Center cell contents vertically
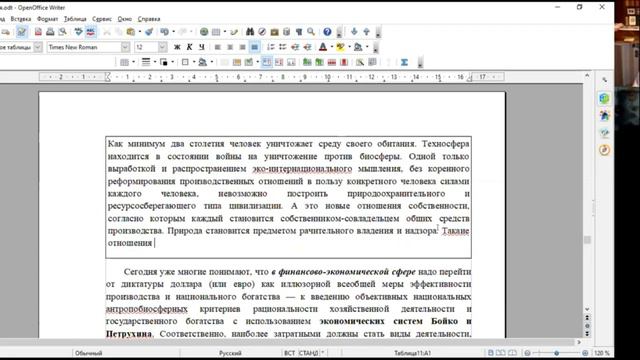The image size is (640, 360). tap(279, 62)
